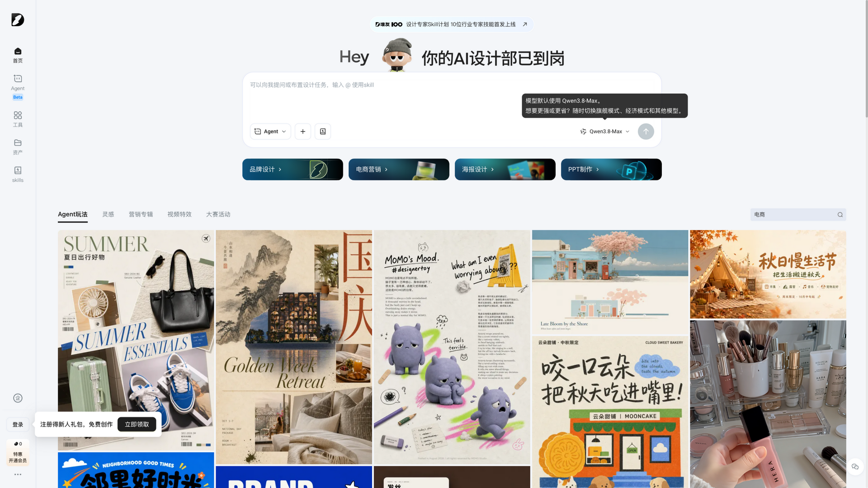Select the Agent玩法 tab
This screenshot has width=868, height=488.
pyautogui.click(x=73, y=215)
